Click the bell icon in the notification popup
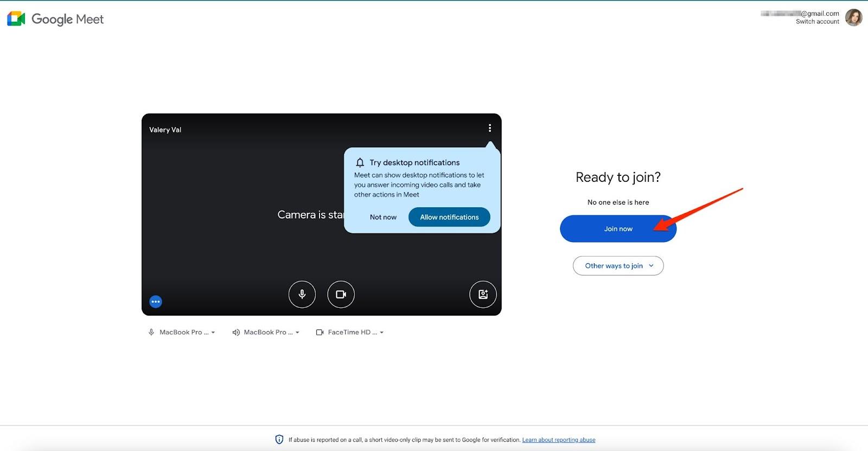Viewport: 868px width, 451px height. click(360, 163)
